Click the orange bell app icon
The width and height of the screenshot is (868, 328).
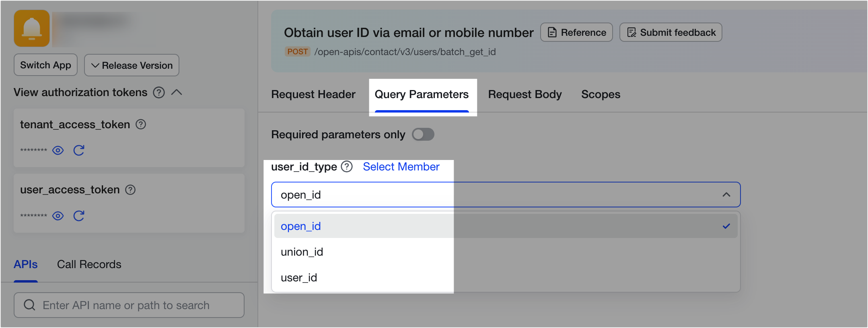pos(32,29)
